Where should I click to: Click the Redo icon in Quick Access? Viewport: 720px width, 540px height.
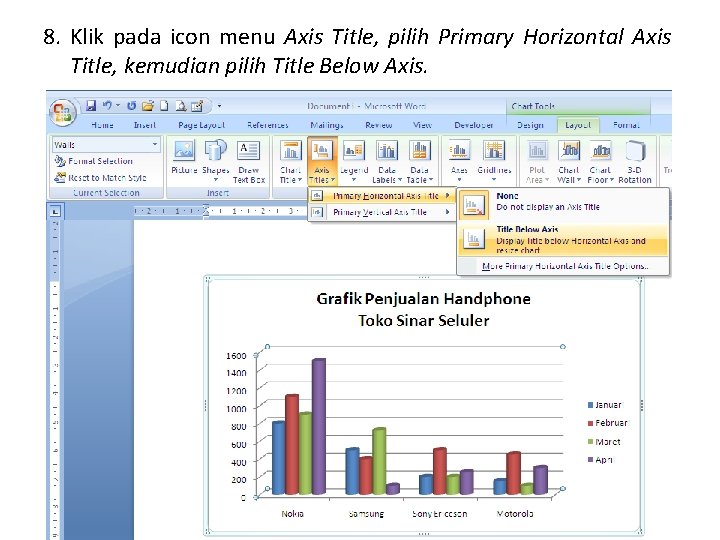click(x=132, y=106)
